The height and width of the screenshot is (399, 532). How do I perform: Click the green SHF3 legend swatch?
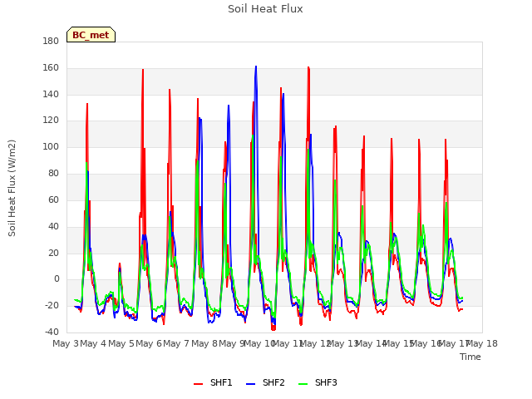pos(303,384)
